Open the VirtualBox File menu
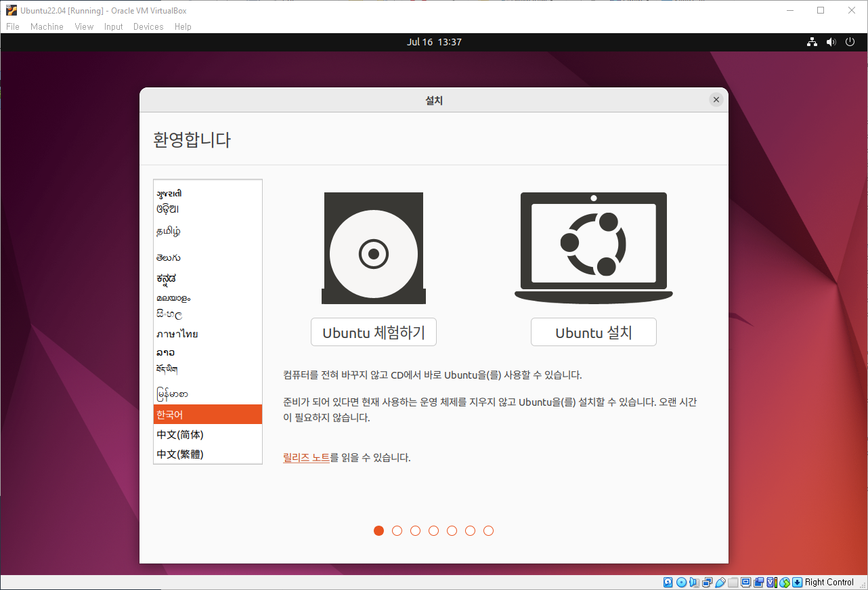This screenshot has height=590, width=868. tap(13, 26)
